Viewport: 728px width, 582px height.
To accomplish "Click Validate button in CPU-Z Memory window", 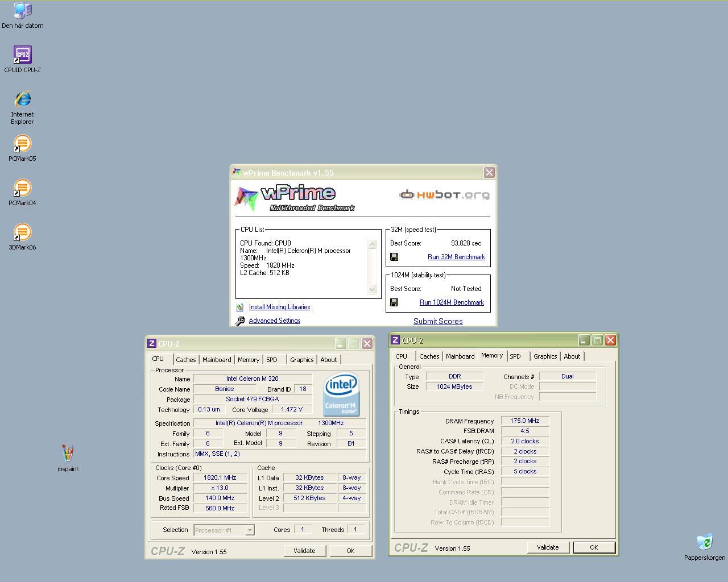I will tap(548, 547).
